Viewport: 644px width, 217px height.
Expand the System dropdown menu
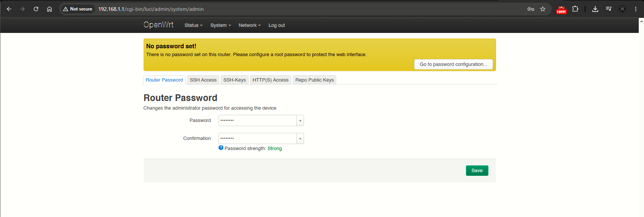(220, 25)
